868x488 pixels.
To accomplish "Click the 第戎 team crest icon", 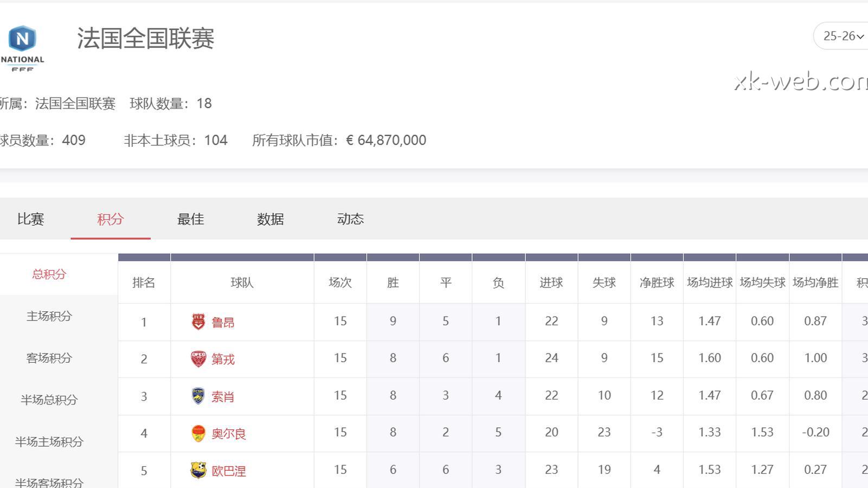I will pyautogui.click(x=198, y=359).
